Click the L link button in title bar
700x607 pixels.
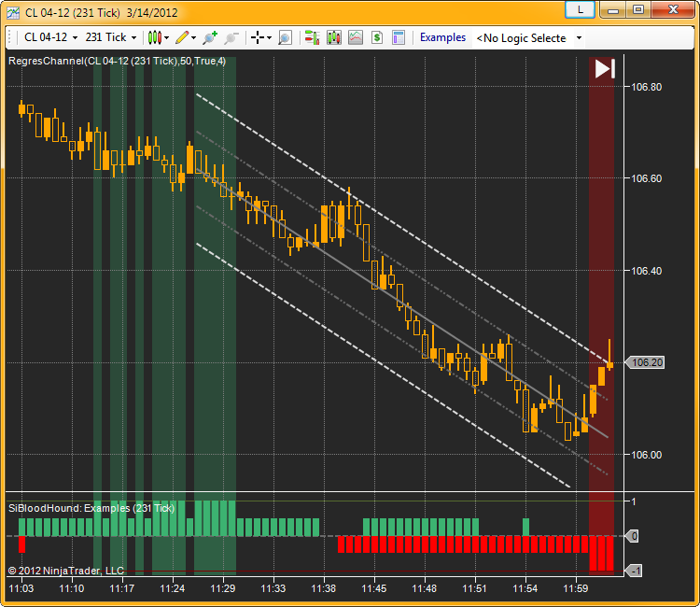point(580,9)
